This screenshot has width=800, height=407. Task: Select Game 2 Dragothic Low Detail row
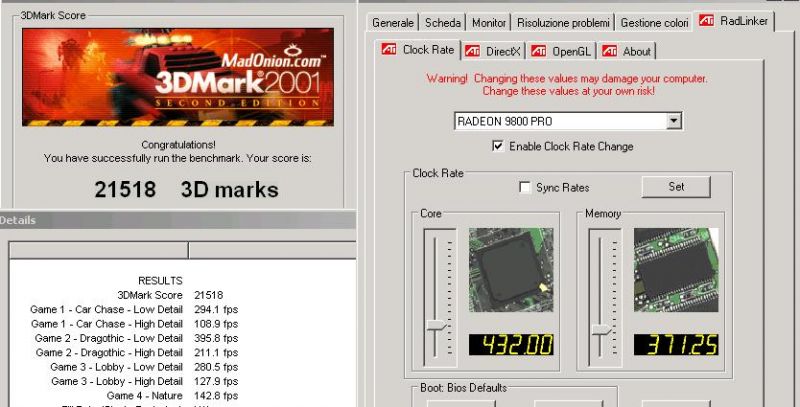point(136,338)
